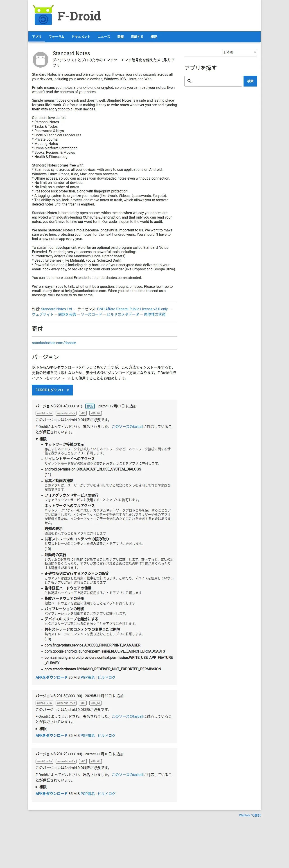The image size is (289, 868).
Task: Open ビルドログ for version 3.201.2
Action: click(106, 794)
